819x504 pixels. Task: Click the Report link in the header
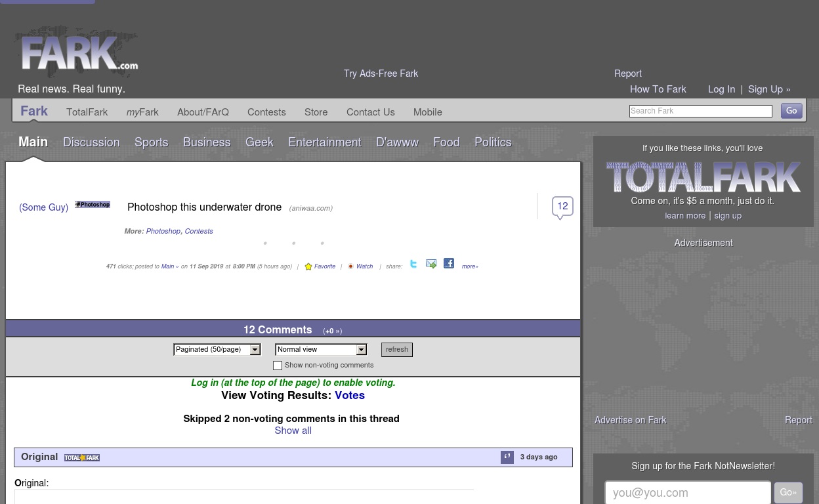pos(628,73)
